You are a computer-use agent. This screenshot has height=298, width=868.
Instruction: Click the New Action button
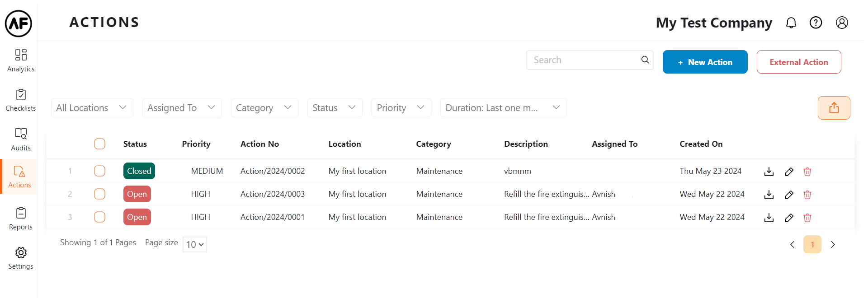coord(705,62)
